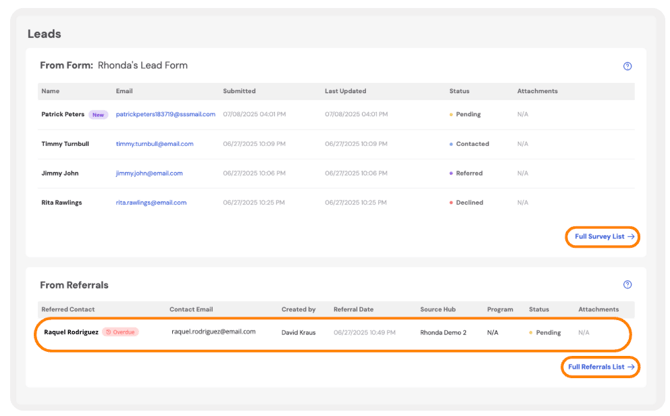Click the Email column header

tap(124, 91)
